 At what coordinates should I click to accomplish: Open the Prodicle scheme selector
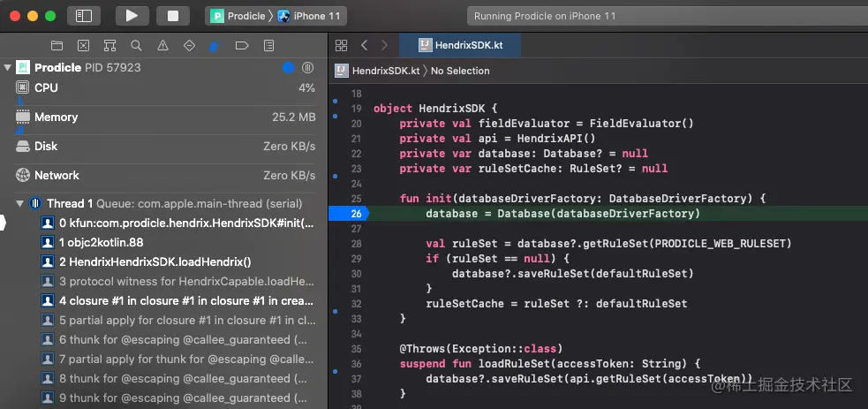238,16
